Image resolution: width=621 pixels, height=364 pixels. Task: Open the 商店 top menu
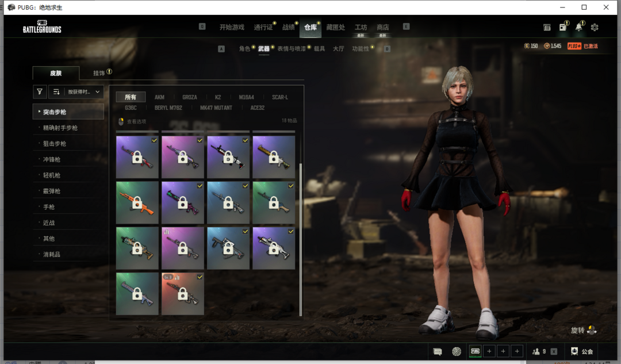click(382, 28)
